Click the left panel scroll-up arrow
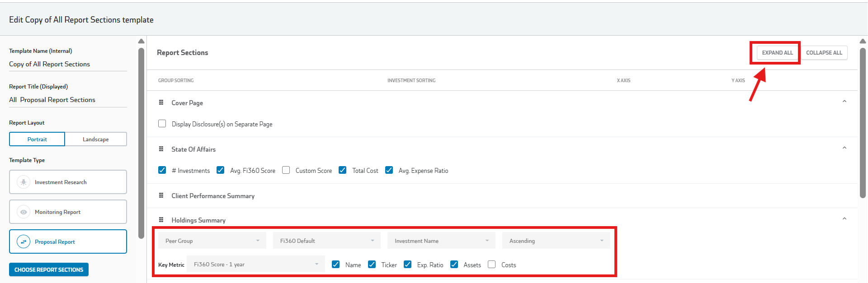 (x=141, y=41)
